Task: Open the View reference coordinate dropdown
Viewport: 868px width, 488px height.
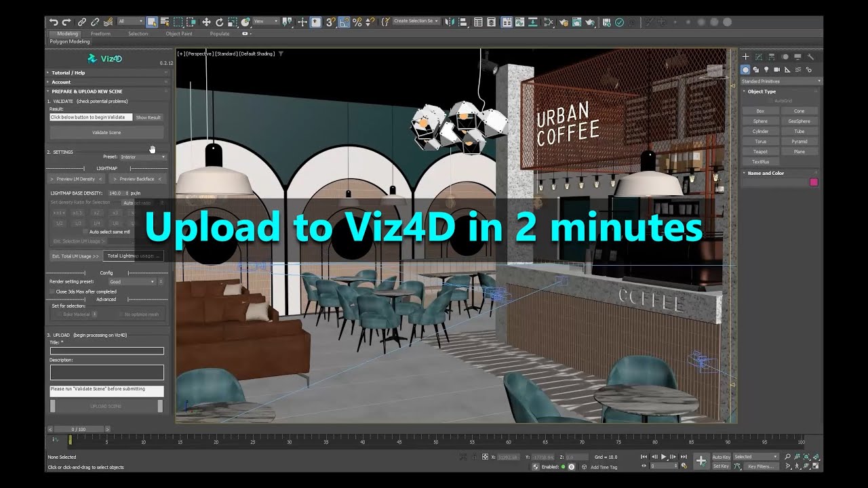Action: click(x=266, y=22)
